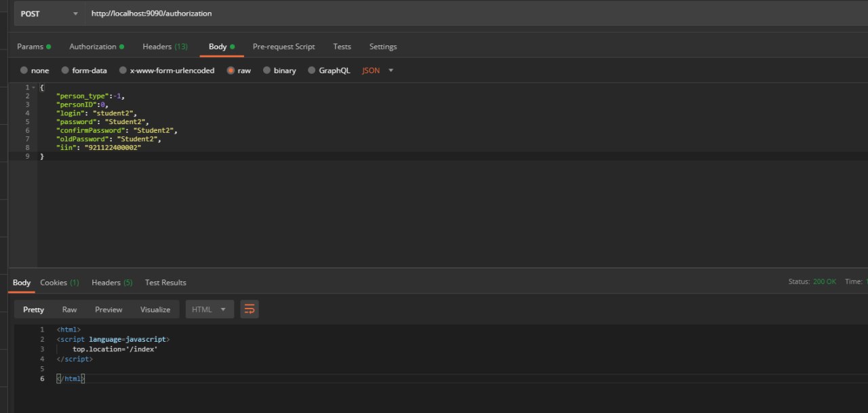This screenshot has height=413, width=868.
Task: Click the "personID":0 line in the editor
Action: 82,105
